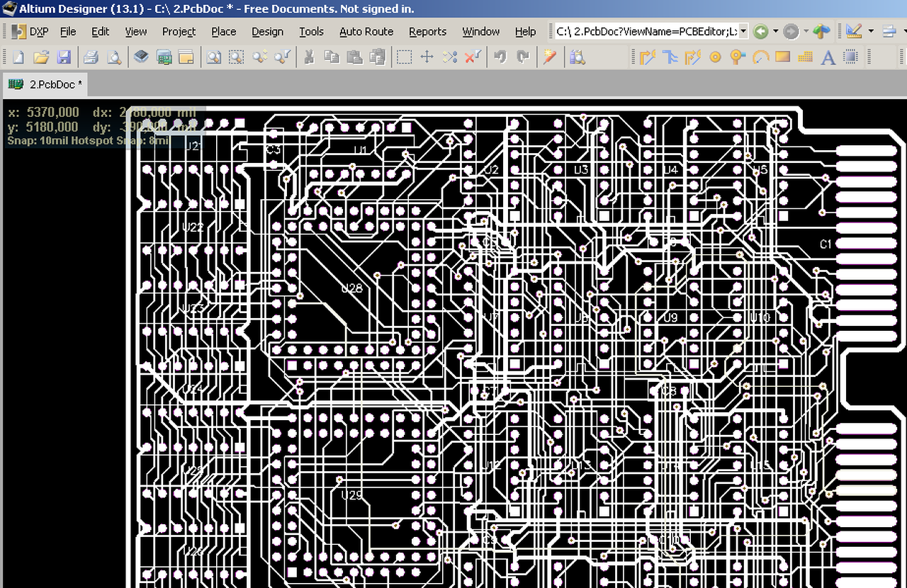Open the File menu
Image resolution: width=907 pixels, height=588 pixels.
[x=68, y=32]
